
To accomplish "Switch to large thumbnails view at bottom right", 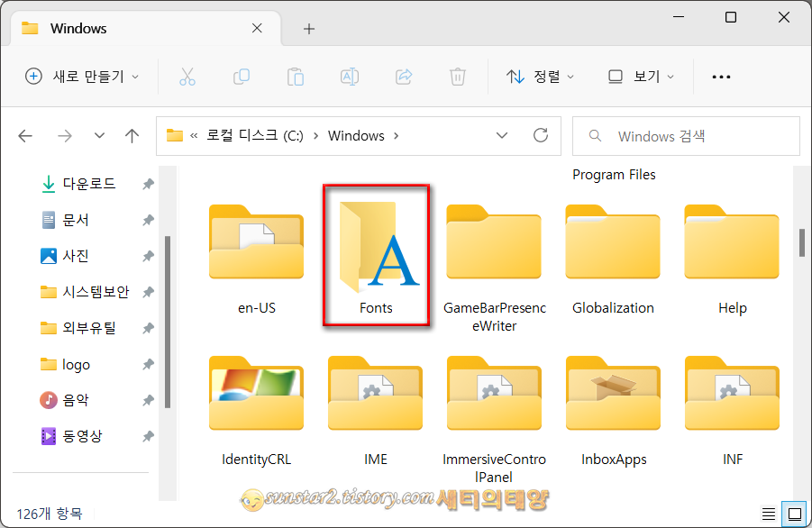I will (794, 513).
